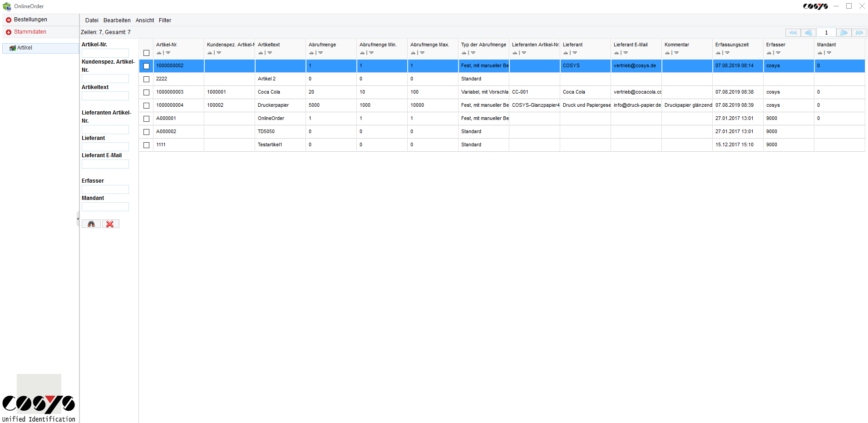
Task: Open the Datei menu
Action: [x=92, y=20]
